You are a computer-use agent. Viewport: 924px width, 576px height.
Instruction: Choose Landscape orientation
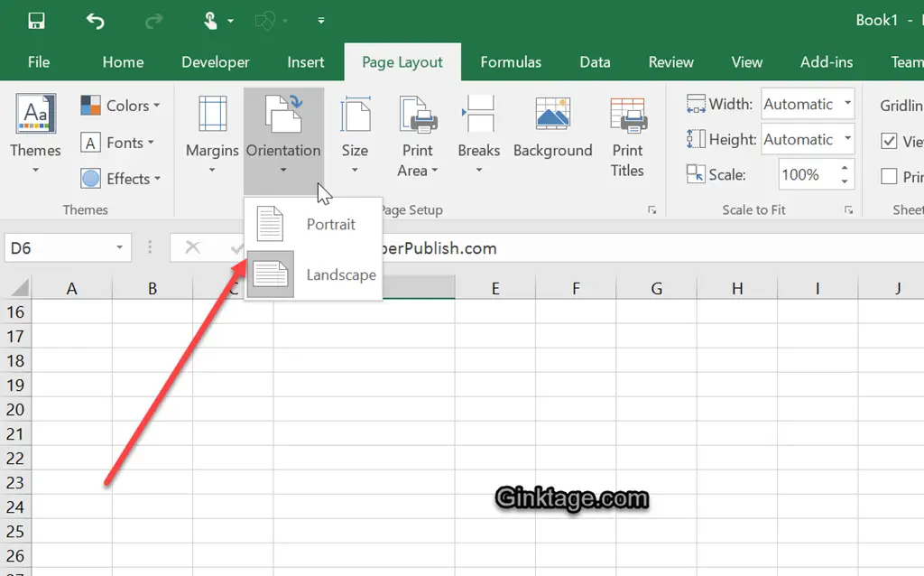pyautogui.click(x=313, y=274)
